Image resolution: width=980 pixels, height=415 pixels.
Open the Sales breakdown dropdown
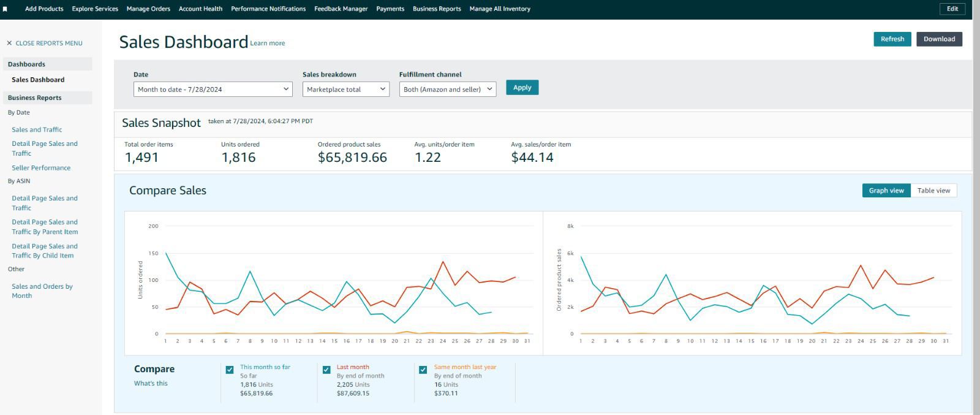(x=346, y=89)
